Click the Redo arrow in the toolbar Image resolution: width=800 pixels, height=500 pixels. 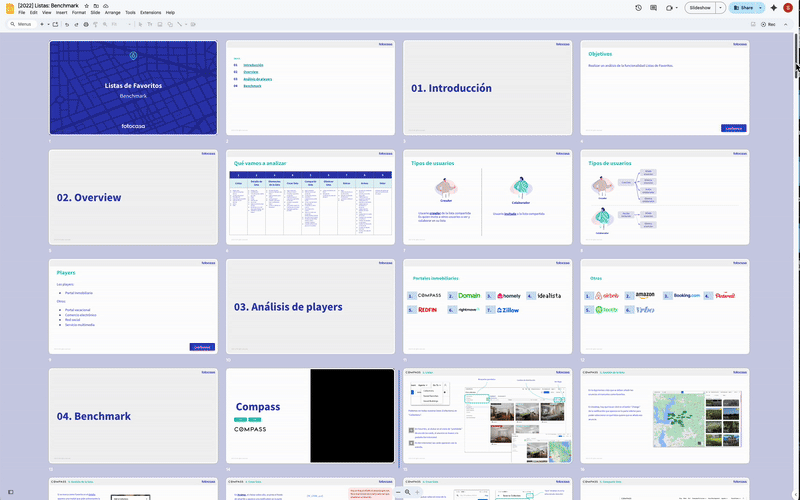[75, 23]
